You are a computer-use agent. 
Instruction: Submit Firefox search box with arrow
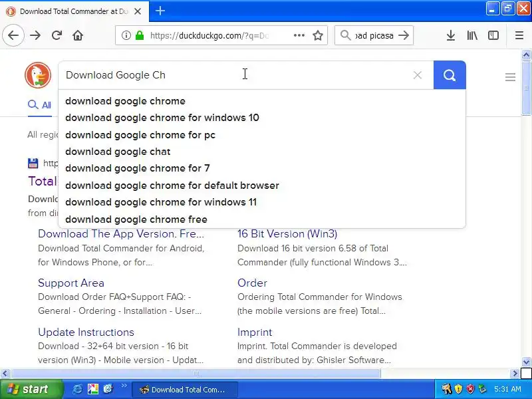click(404, 35)
